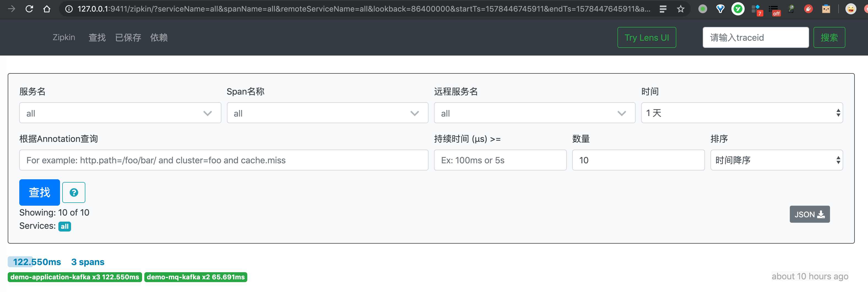Click the about 10 hours ago timestamp
Screen dimensions: 868x292
(810, 277)
